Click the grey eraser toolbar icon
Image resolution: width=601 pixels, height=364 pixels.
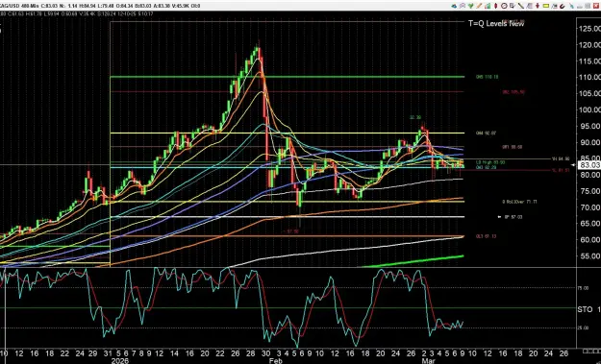click(x=580, y=7)
